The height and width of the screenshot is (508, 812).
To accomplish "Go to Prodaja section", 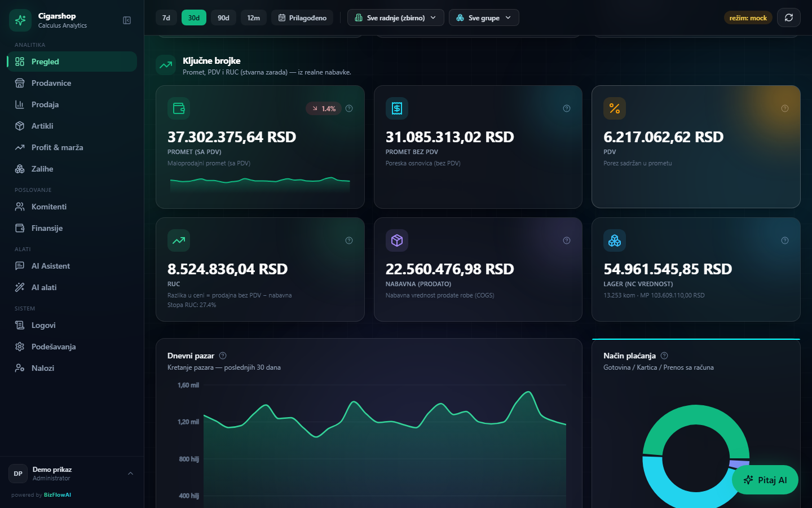I will pyautogui.click(x=72, y=104).
